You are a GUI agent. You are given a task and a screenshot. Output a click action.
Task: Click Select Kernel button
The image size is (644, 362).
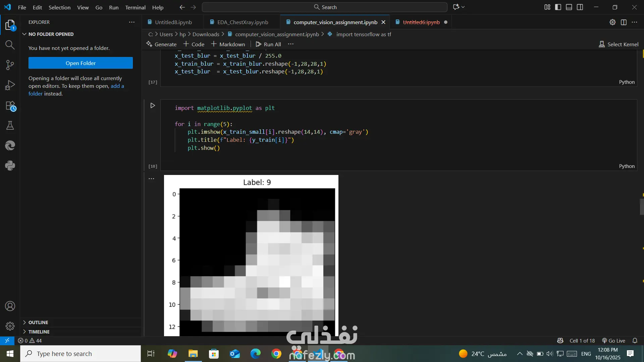pos(619,44)
